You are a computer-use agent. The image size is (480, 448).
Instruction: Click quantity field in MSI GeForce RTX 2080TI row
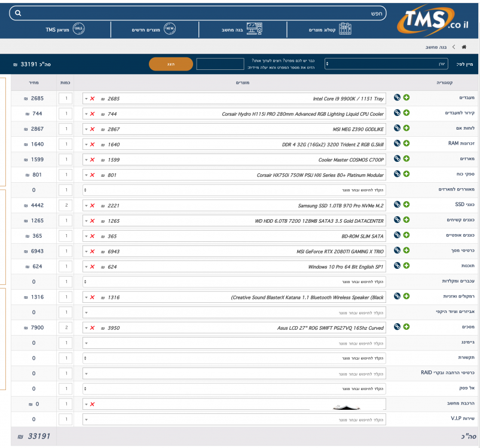coord(66,251)
